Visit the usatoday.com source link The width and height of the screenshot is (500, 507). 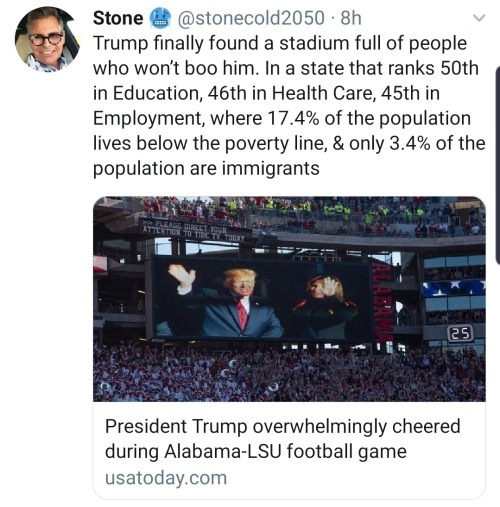[x=166, y=478]
